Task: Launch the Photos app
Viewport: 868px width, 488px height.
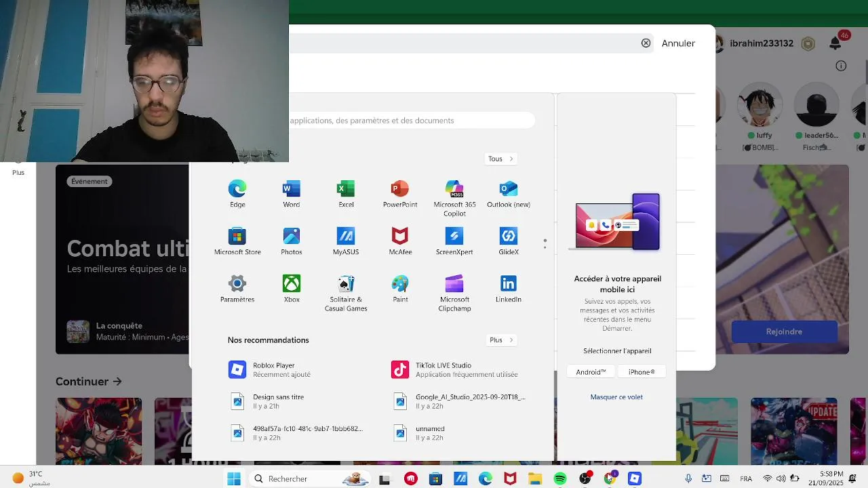Action: (292, 241)
